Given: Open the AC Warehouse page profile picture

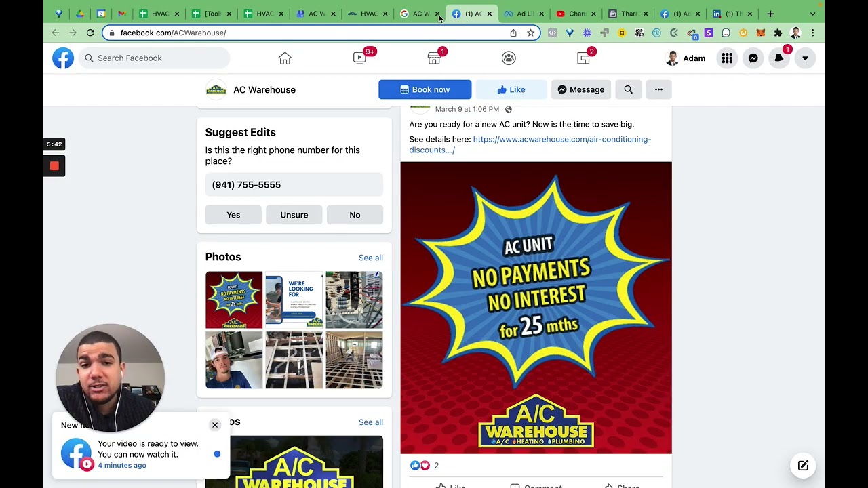Looking at the screenshot, I should pos(216,89).
